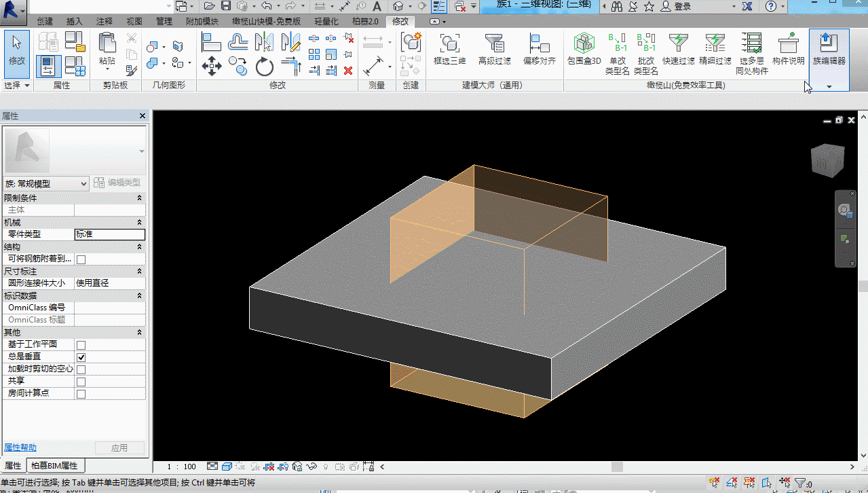Click the 精细过滤 funnel icon

(715, 43)
